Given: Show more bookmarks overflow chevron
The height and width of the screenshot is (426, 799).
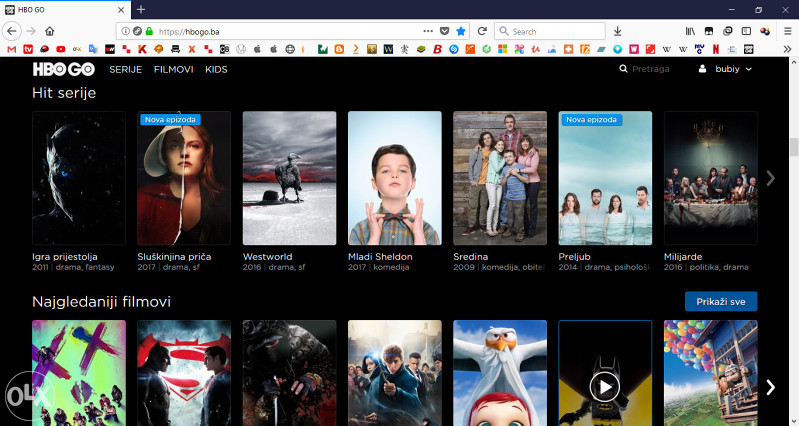Looking at the screenshot, I should click(x=787, y=49).
